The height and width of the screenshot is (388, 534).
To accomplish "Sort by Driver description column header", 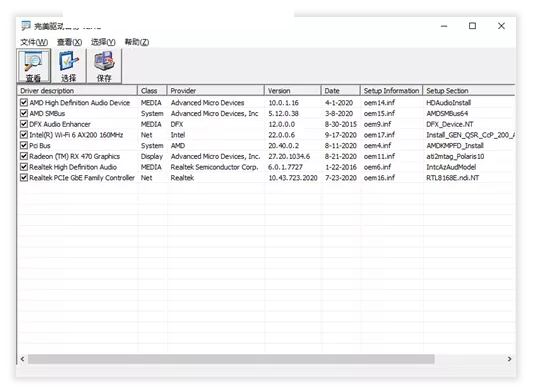I will point(77,91).
